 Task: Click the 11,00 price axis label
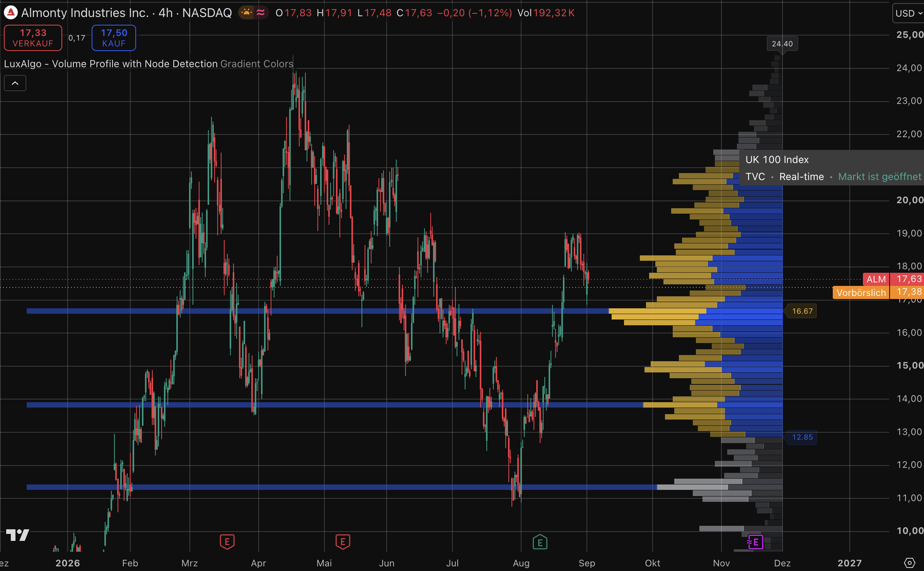[x=910, y=498]
